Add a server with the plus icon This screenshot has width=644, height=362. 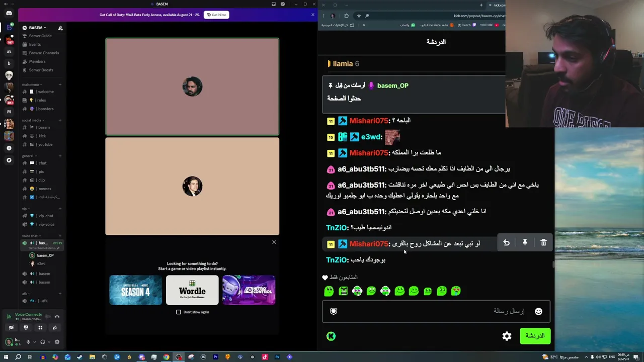click(x=9, y=148)
